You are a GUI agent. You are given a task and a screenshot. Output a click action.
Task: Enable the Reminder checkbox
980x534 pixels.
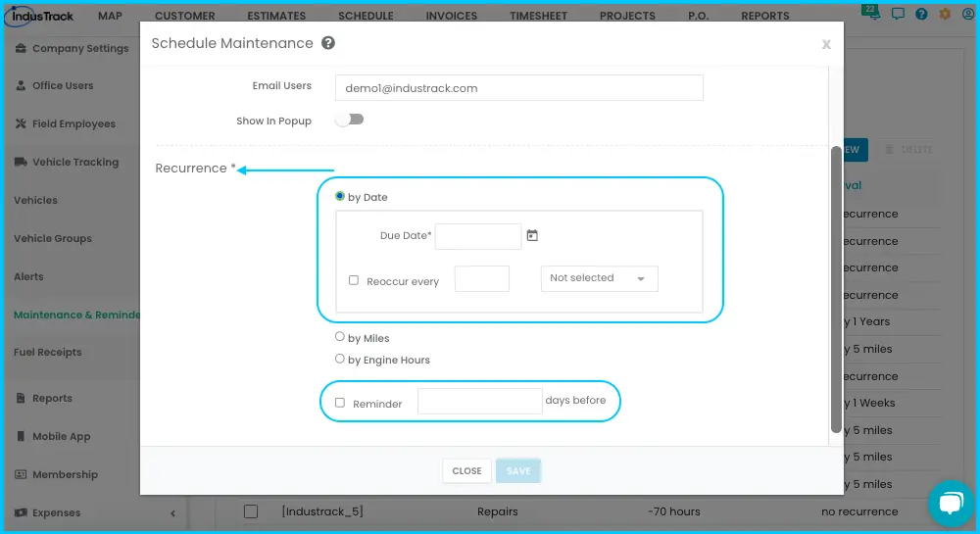tap(340, 403)
